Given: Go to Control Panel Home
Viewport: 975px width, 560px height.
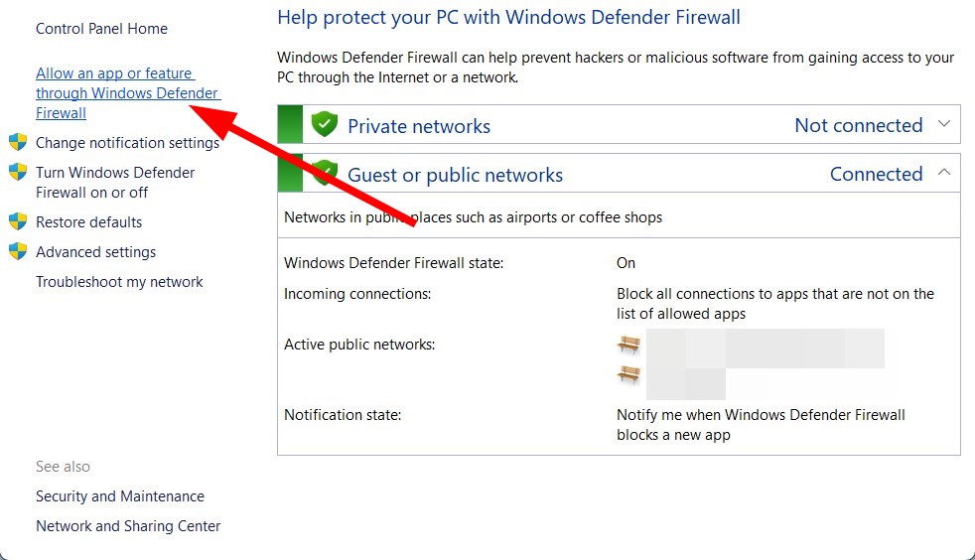Looking at the screenshot, I should [x=101, y=29].
